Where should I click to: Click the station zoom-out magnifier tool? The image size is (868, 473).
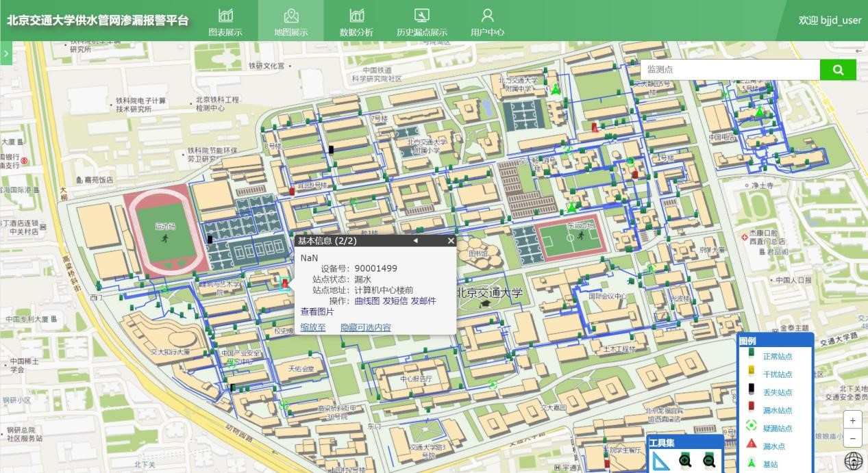(x=709, y=461)
